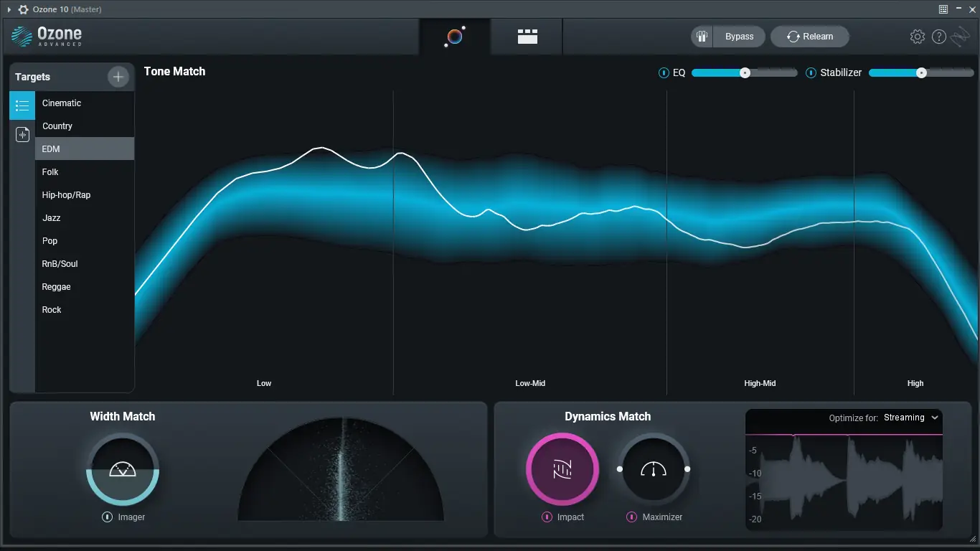This screenshot has width=980, height=551.
Task: Adjust the EQ amount slider handle
Action: 745,72
